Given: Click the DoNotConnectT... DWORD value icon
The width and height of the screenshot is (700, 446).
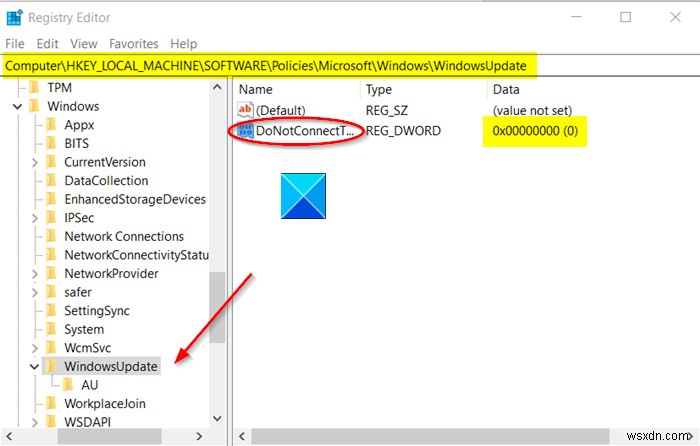Looking at the screenshot, I should click(245, 131).
